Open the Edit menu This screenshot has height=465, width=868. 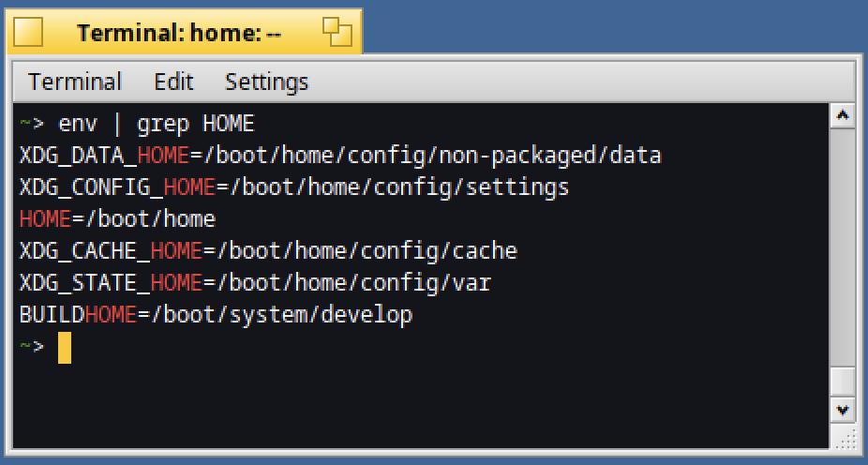(x=173, y=82)
